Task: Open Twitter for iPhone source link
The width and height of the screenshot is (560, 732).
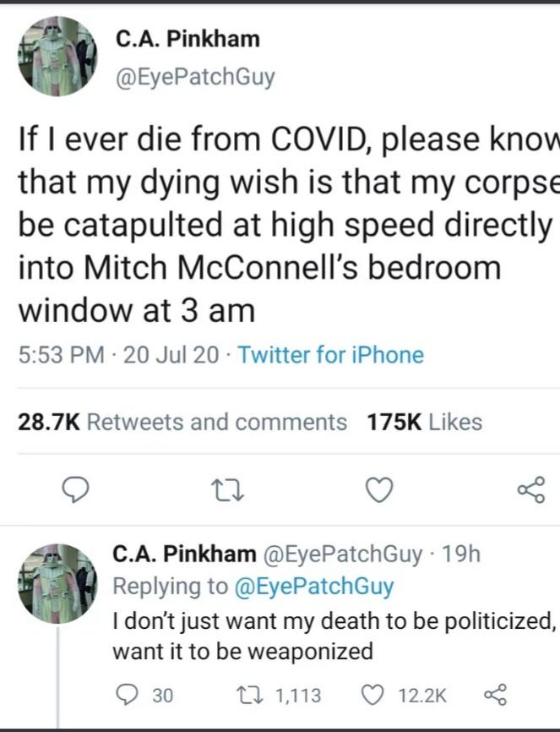Action: [x=331, y=355]
